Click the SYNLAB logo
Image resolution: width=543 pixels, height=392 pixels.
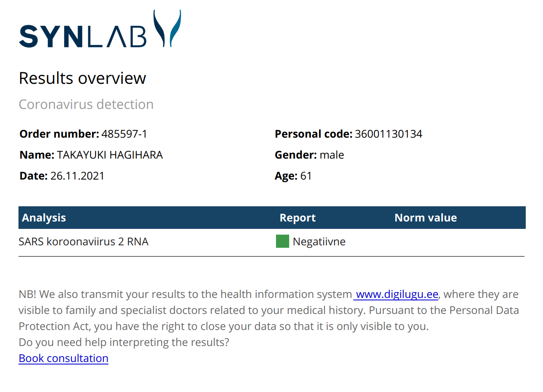pyautogui.click(x=100, y=29)
